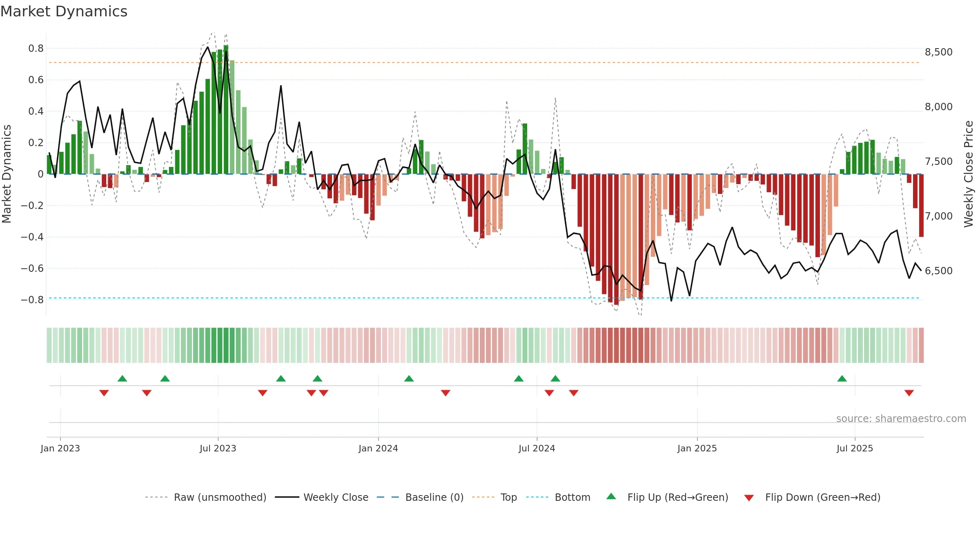The height and width of the screenshot is (551, 980).
Task: Select the green flip-up marker shortly after Jan 2024
Action: point(409,378)
